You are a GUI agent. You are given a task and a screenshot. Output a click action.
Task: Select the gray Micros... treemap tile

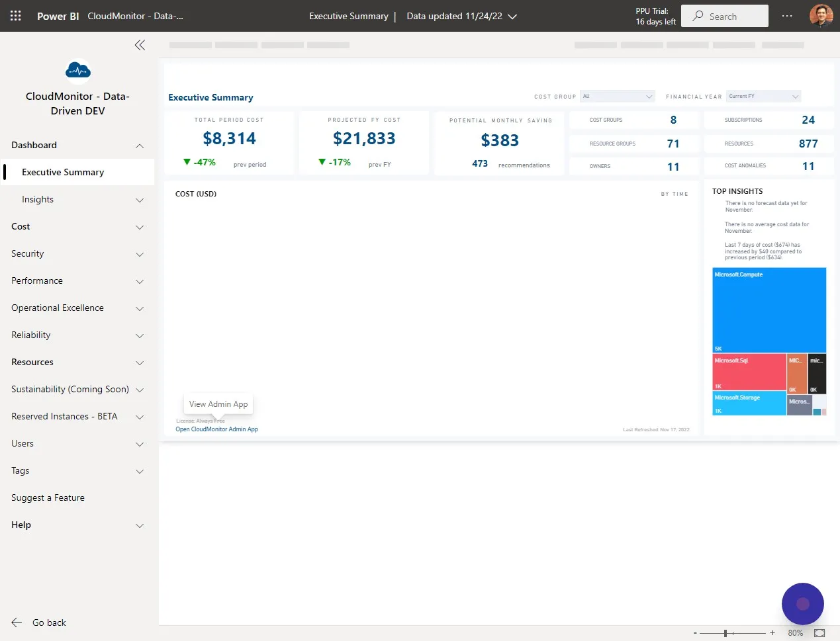tap(800, 406)
